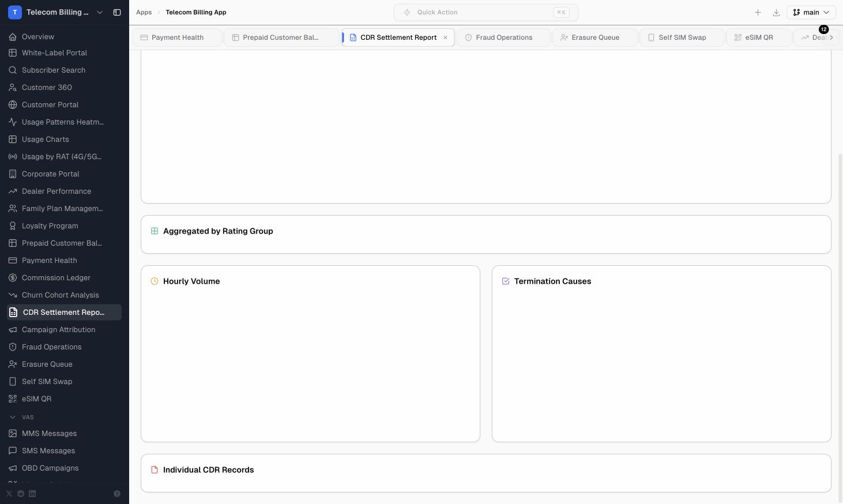Click the Corporate Portal building icon
Viewport: 843px width, 504px height.
tap(13, 174)
